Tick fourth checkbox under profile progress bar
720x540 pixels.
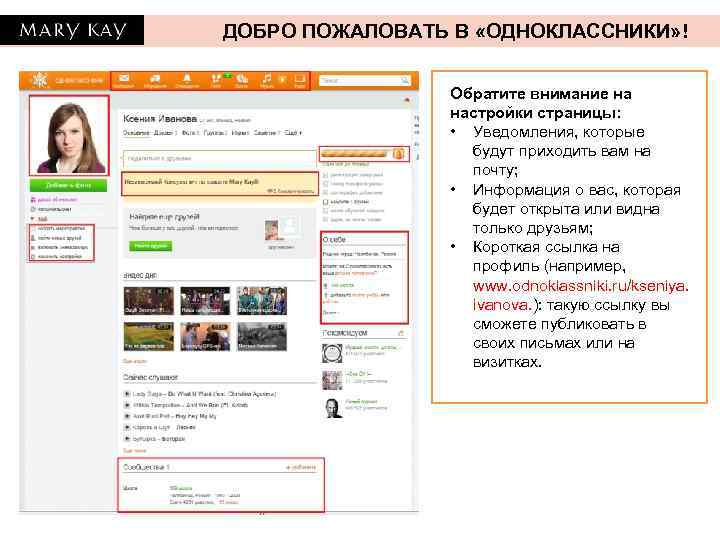[x=326, y=202]
